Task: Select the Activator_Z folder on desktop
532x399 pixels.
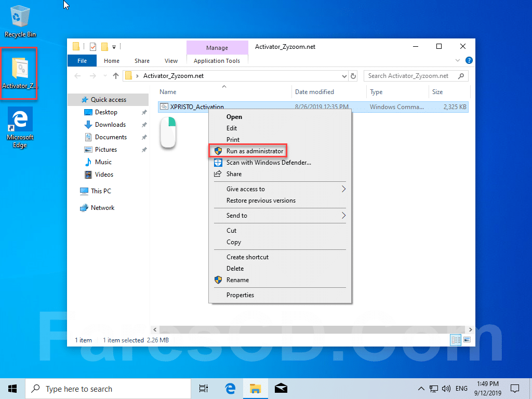Action: pyautogui.click(x=19, y=73)
